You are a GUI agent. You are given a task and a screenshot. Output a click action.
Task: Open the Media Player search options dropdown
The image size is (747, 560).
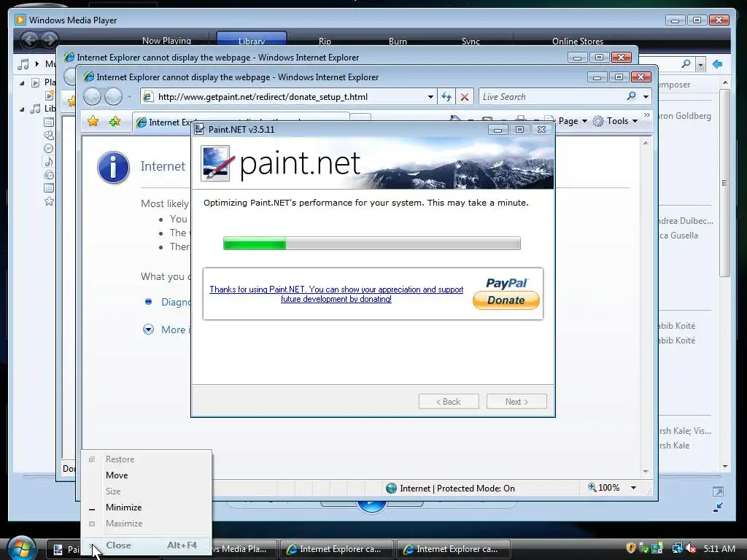(700, 64)
